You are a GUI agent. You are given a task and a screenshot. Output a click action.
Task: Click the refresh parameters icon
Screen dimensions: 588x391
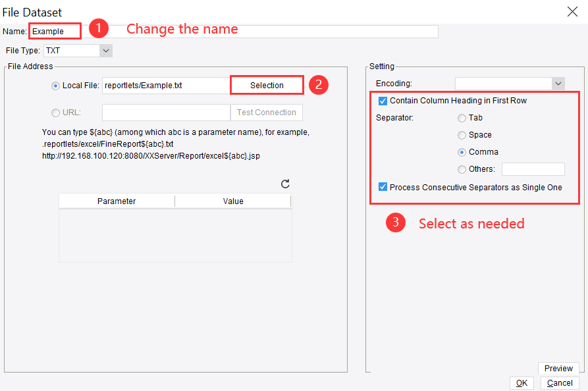coord(285,184)
